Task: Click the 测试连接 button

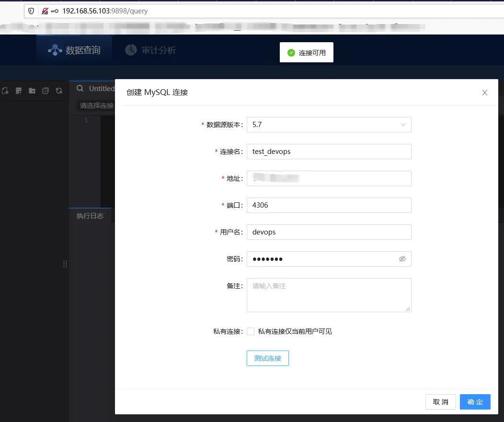Action: click(x=267, y=358)
